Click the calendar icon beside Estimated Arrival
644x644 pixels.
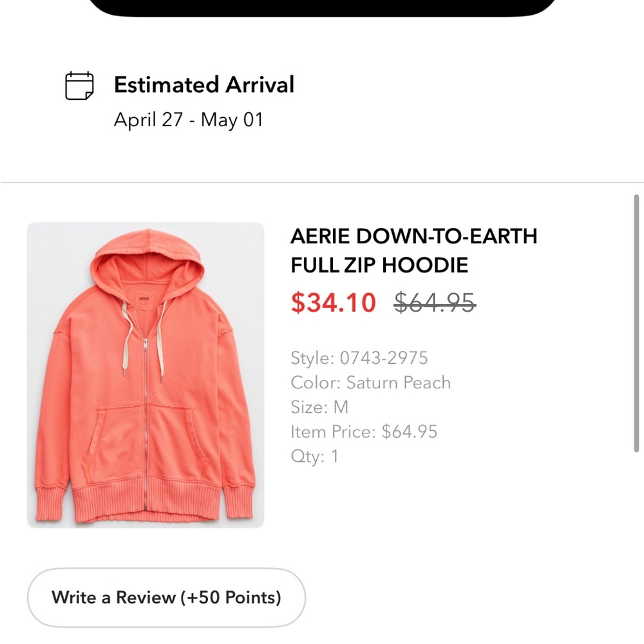(x=79, y=84)
